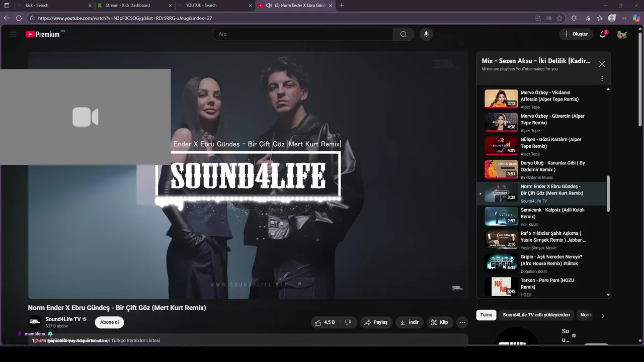Play Raf x Yıldızlar Şahit Aşkıma remix

(x=541, y=240)
